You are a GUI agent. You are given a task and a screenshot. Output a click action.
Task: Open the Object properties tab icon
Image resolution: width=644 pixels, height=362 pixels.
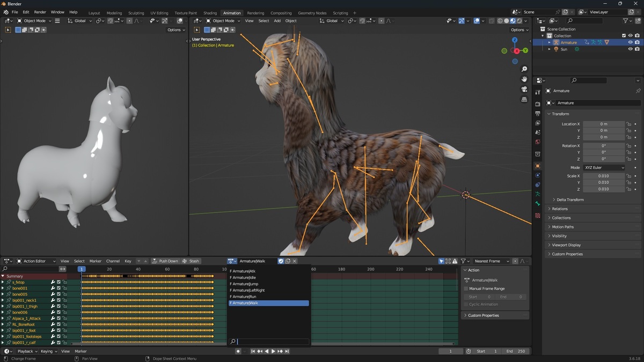[x=538, y=166]
